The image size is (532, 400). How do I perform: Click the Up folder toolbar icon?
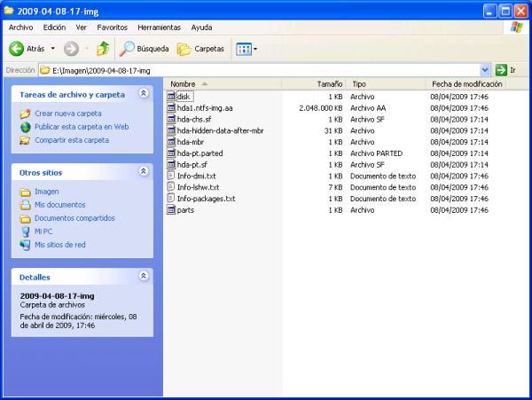[x=103, y=49]
